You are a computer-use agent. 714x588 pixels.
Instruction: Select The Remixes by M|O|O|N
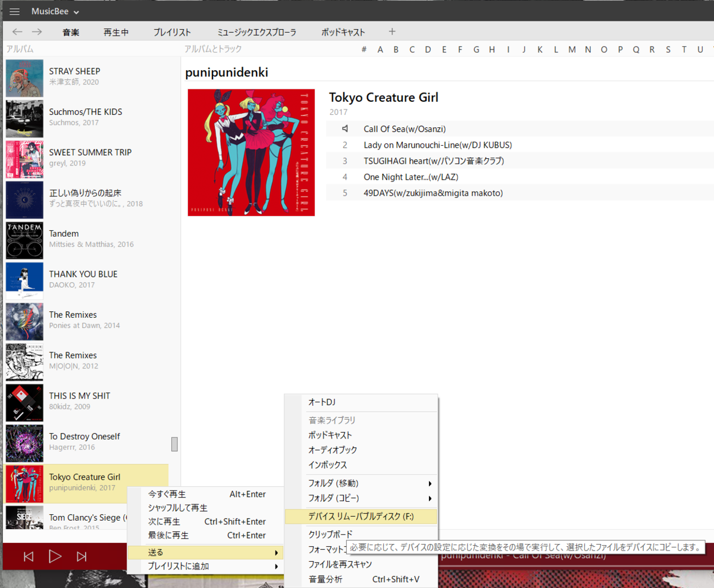(x=87, y=362)
